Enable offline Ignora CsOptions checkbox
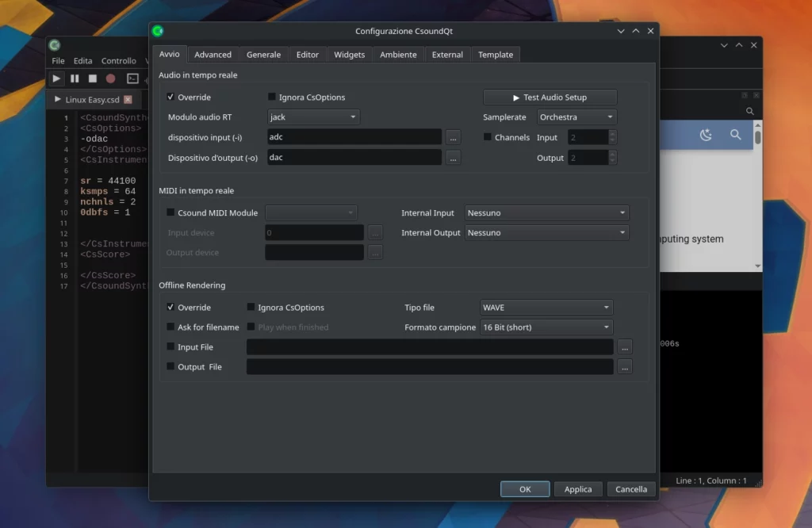The image size is (812, 528). [x=251, y=307]
